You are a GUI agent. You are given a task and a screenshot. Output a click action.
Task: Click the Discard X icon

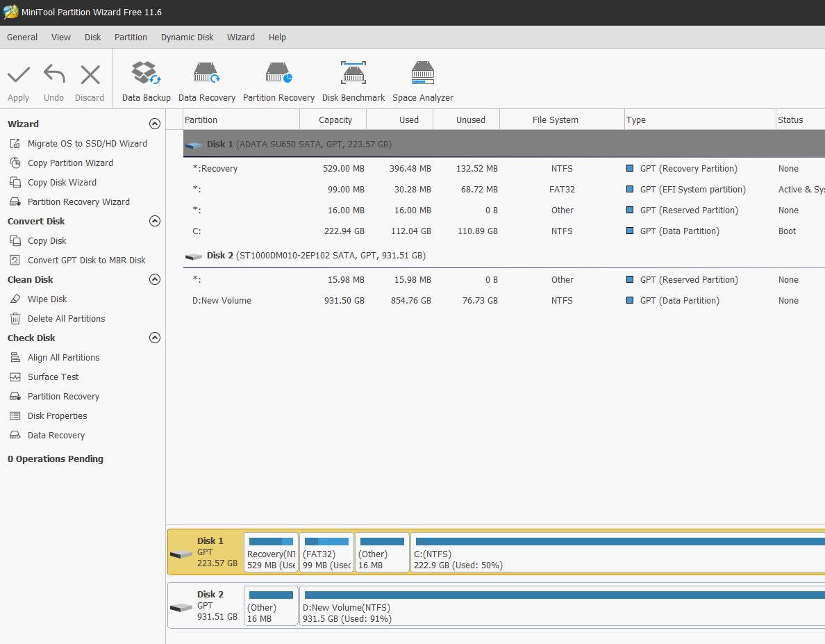90,82
